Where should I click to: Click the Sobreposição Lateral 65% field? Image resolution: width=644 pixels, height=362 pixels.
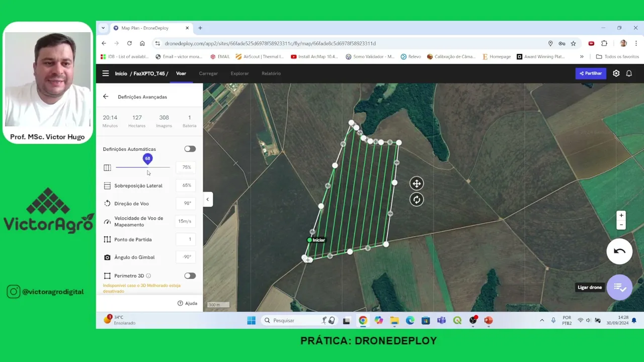pyautogui.click(x=186, y=185)
